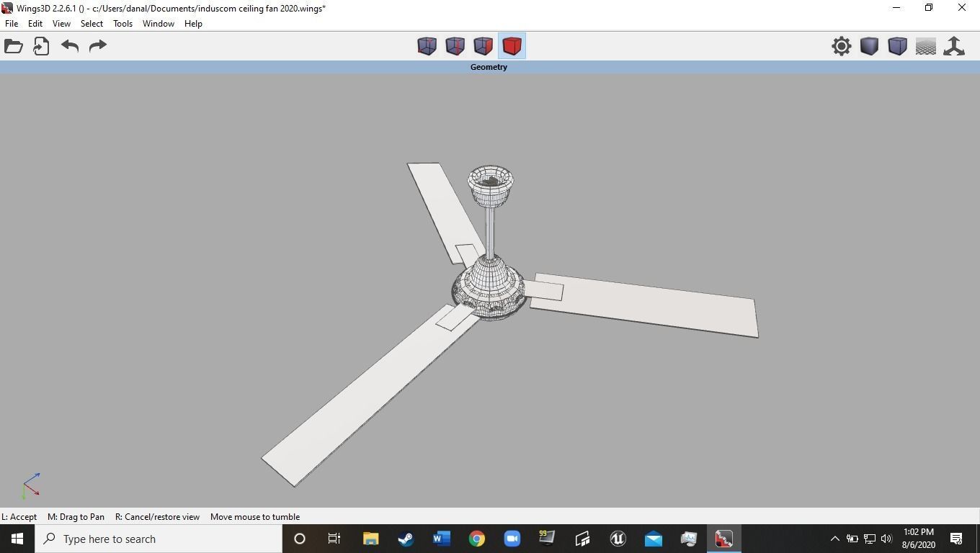Open the network status tray icon

coord(870,539)
